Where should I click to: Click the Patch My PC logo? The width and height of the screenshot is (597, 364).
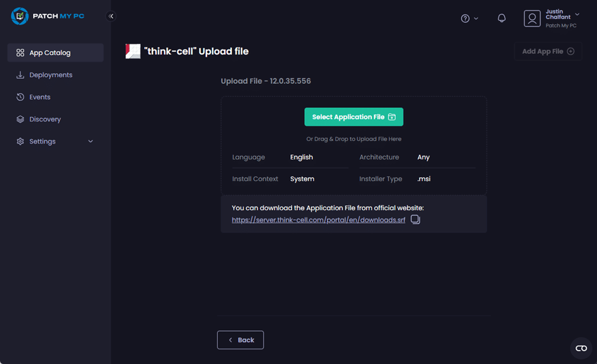[x=47, y=16]
